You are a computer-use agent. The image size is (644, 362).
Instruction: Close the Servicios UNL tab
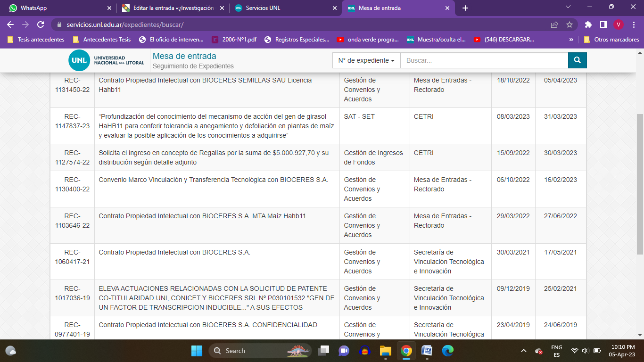tap(335, 8)
